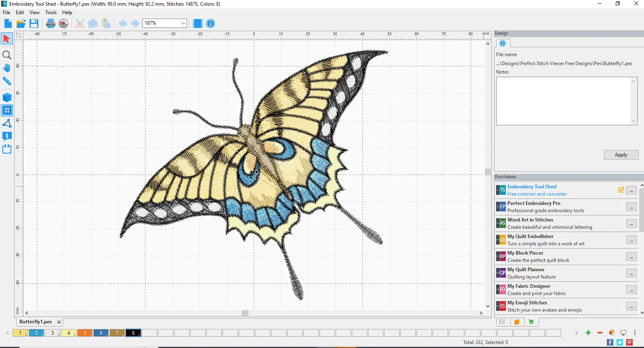The image size is (644, 348).
Task: Toggle the grid display button
Action: pyautogui.click(x=7, y=110)
